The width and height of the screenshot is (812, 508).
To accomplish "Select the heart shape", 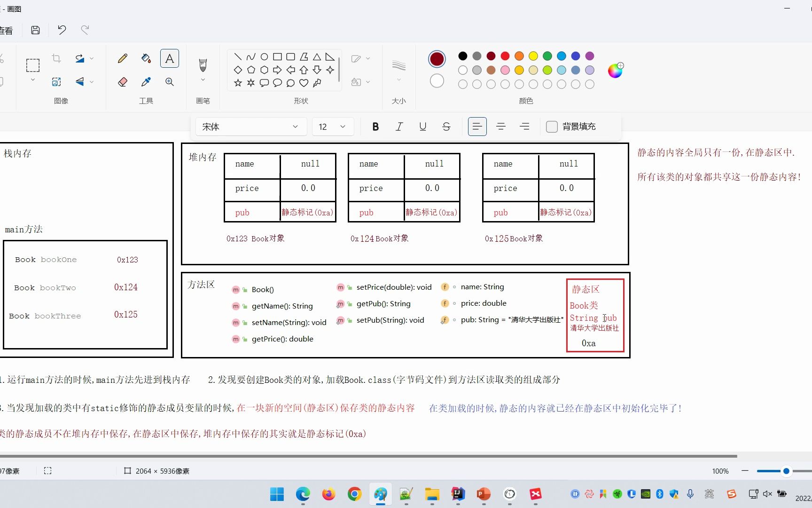I will (304, 83).
